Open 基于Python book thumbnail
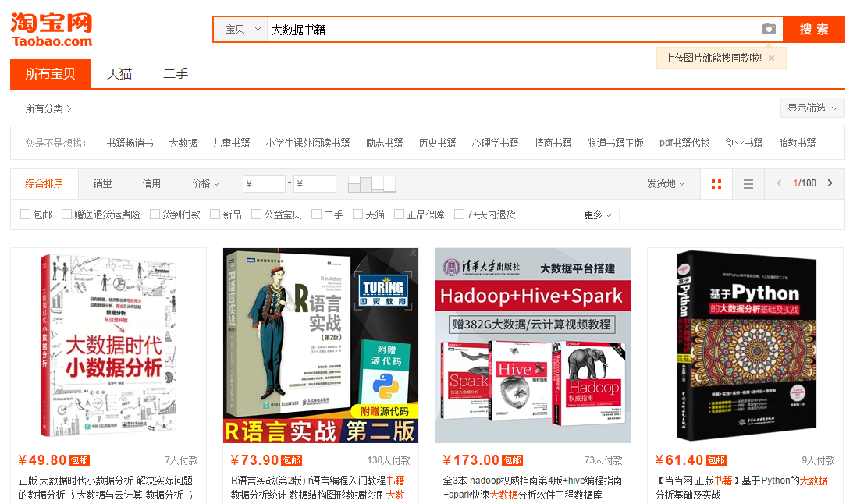The image size is (846, 504). 745,346
